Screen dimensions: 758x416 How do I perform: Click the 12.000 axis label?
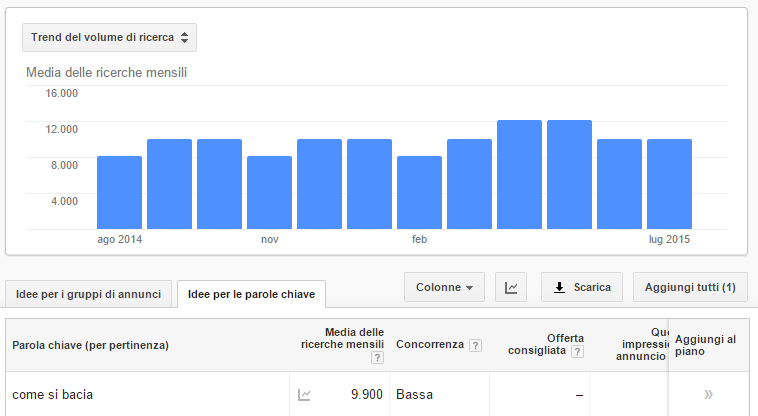pyautogui.click(x=61, y=129)
